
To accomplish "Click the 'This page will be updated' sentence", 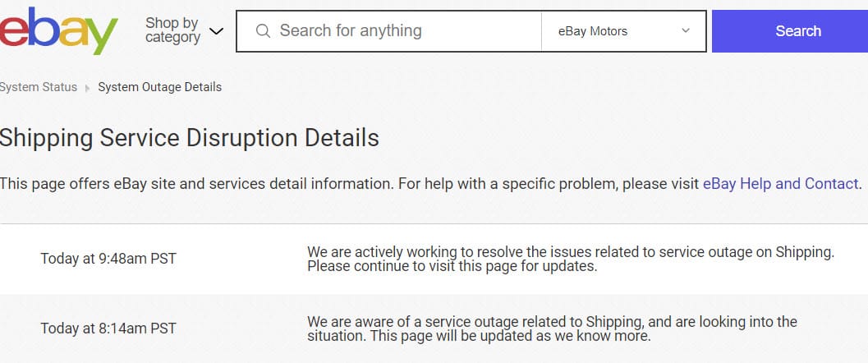I will (509, 337).
